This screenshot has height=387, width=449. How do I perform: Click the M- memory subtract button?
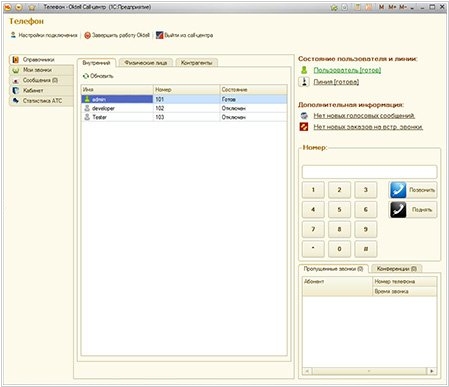[x=403, y=7]
